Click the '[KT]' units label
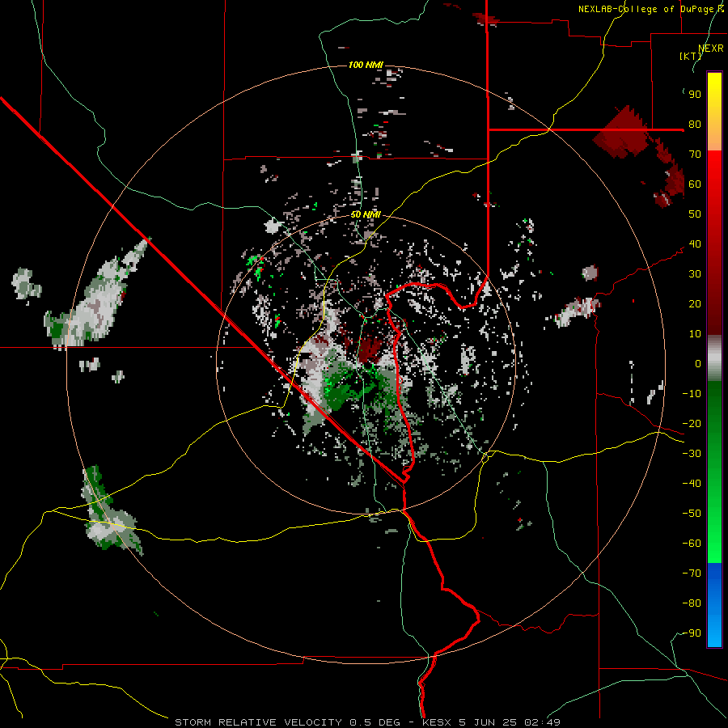This screenshot has height=728, width=728. click(x=691, y=56)
